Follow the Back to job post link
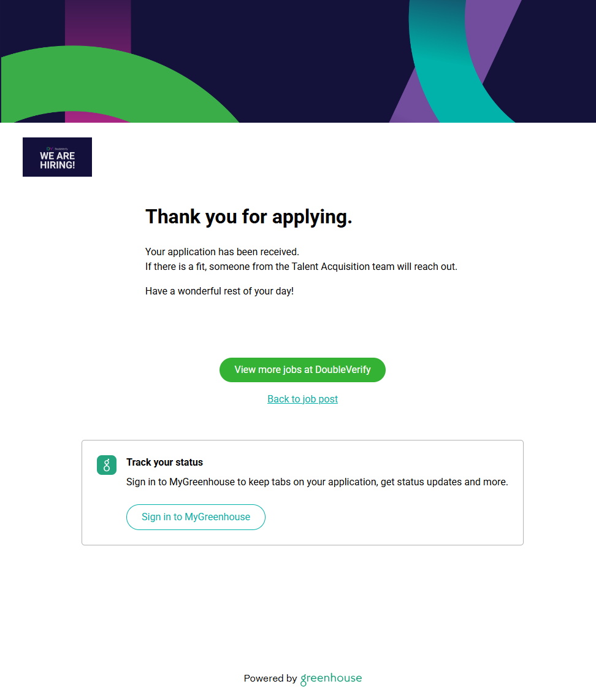596x700 pixels. tap(302, 399)
